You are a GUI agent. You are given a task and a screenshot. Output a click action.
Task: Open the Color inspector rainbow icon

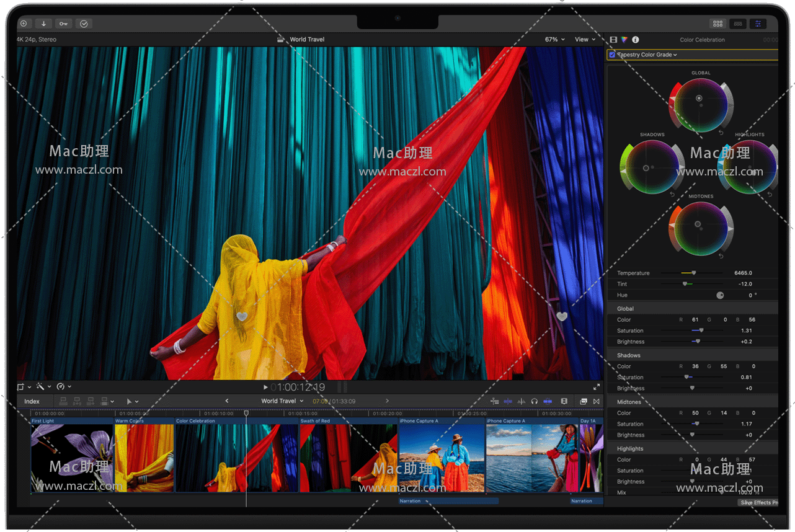624,40
